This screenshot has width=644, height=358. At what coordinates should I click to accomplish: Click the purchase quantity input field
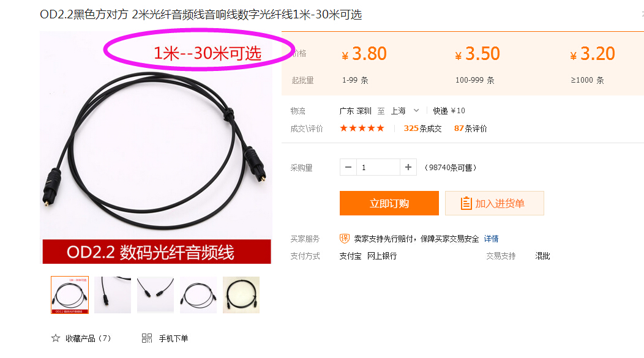[378, 167]
